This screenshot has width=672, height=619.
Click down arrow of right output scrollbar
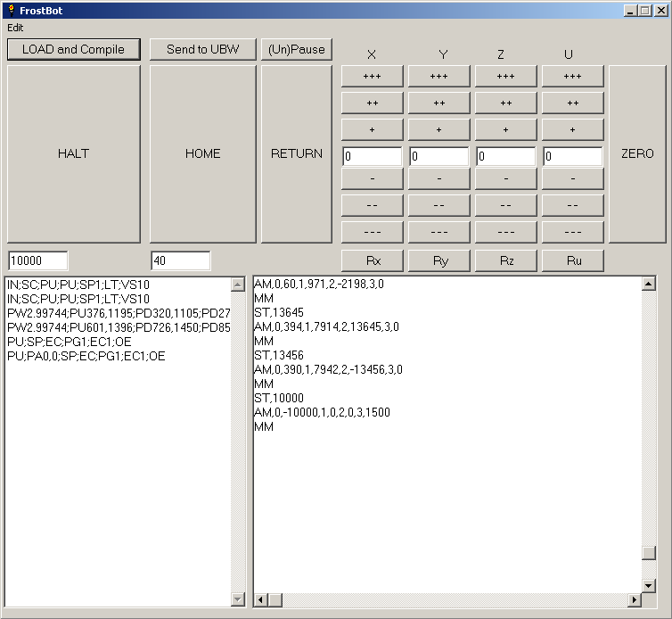(649, 585)
